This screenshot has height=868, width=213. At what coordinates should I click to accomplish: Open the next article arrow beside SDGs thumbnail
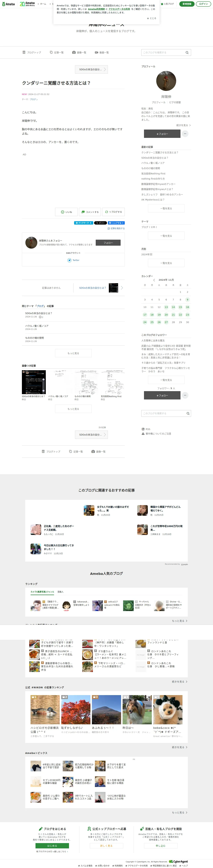pos(122,288)
